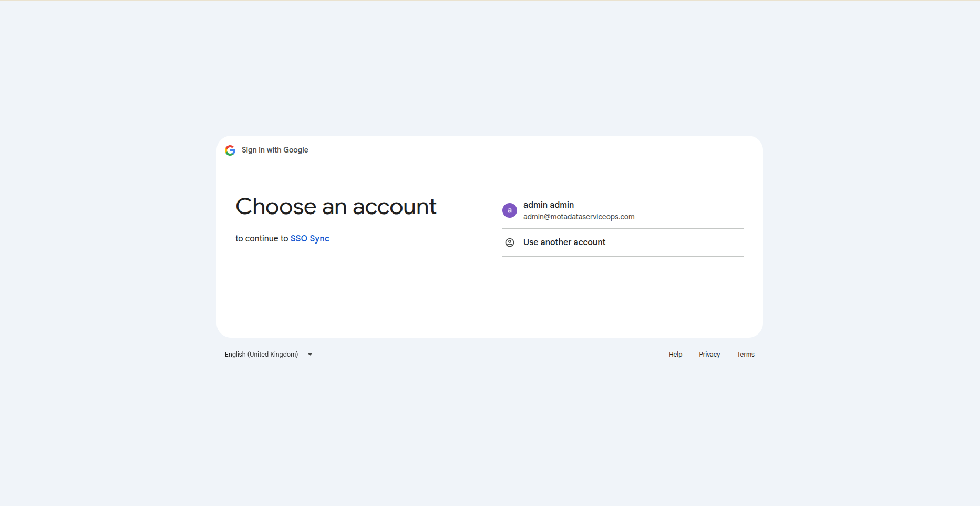Screen dimensions: 980x506
Task: Select the 'admin admin' account name
Action: (x=548, y=205)
